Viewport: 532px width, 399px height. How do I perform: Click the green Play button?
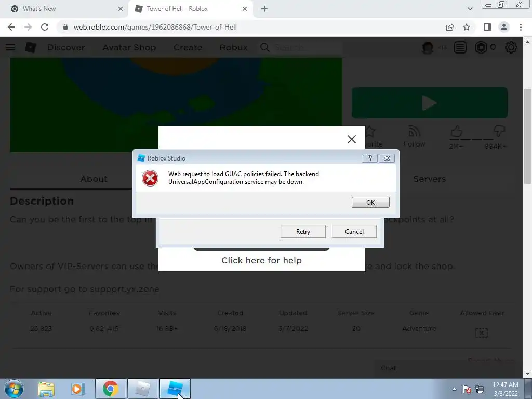click(430, 103)
